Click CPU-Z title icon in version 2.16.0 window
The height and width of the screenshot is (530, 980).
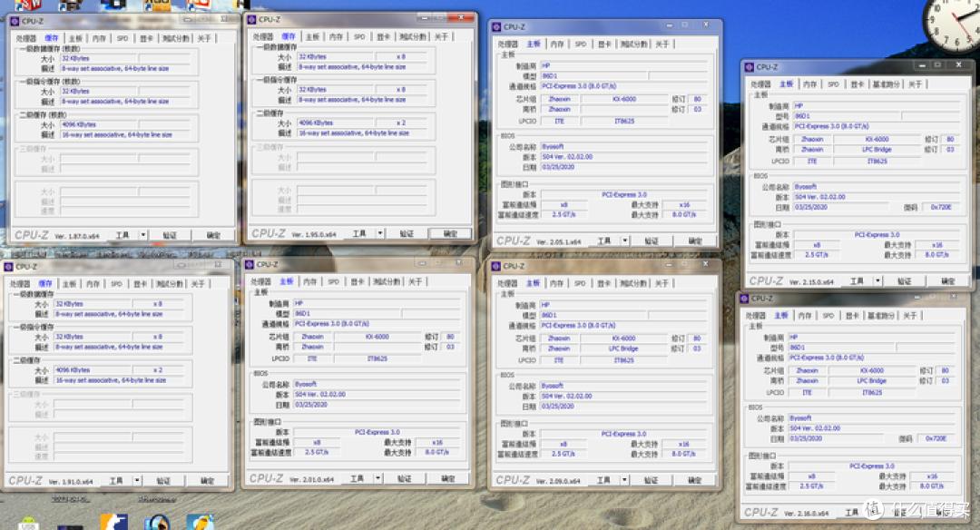point(744,299)
